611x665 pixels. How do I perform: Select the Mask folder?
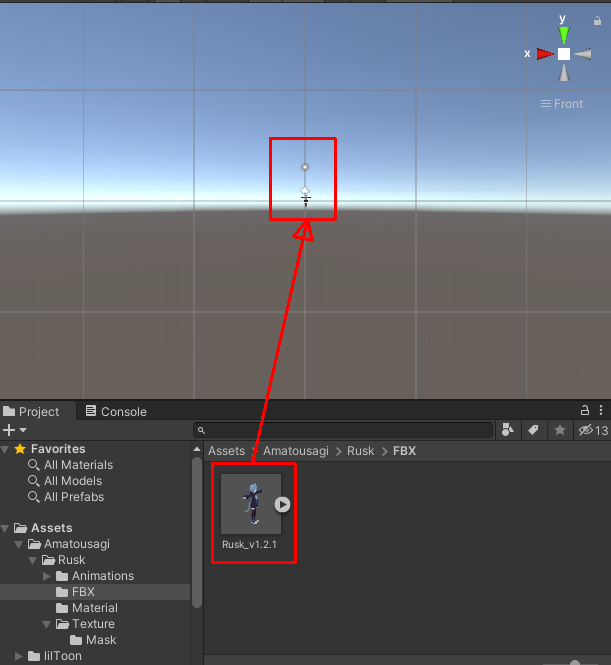click(93, 640)
